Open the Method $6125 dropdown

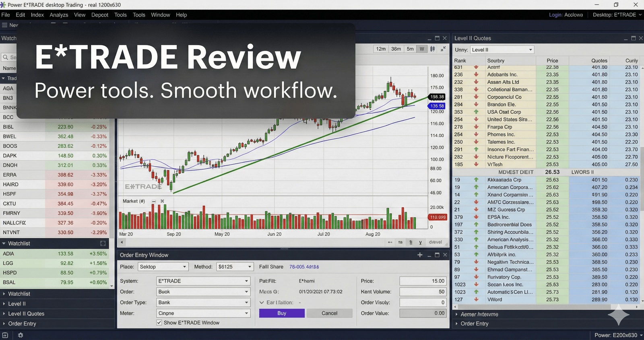pyautogui.click(x=235, y=267)
